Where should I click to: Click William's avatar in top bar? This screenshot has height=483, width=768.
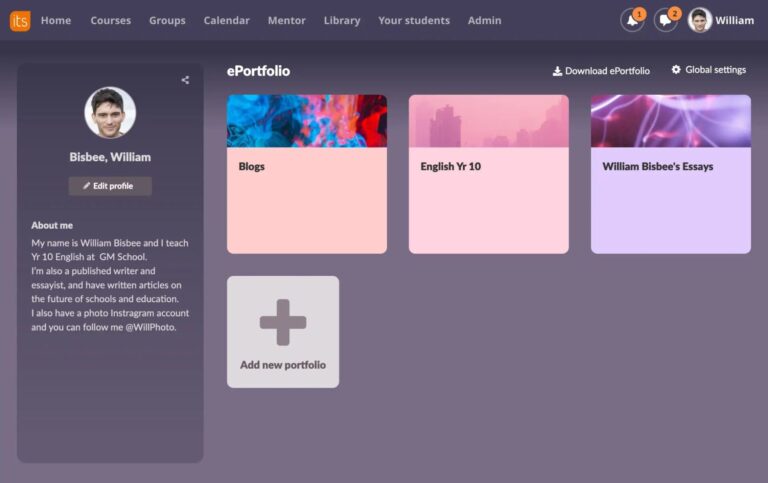(700, 20)
